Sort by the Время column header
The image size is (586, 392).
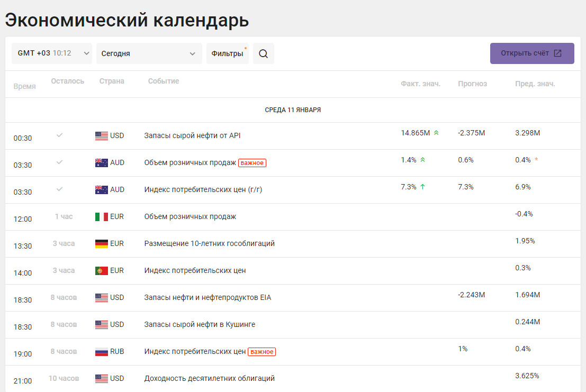click(x=25, y=86)
